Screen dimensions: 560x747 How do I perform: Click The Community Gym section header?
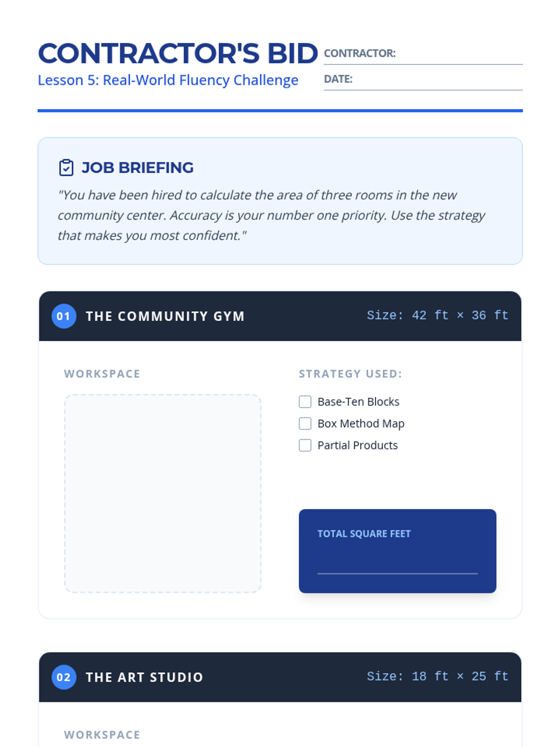280,316
